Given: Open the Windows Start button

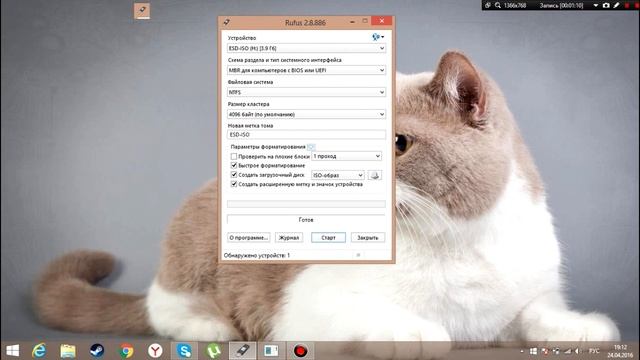Looking at the screenshot, I should click(x=13, y=351).
